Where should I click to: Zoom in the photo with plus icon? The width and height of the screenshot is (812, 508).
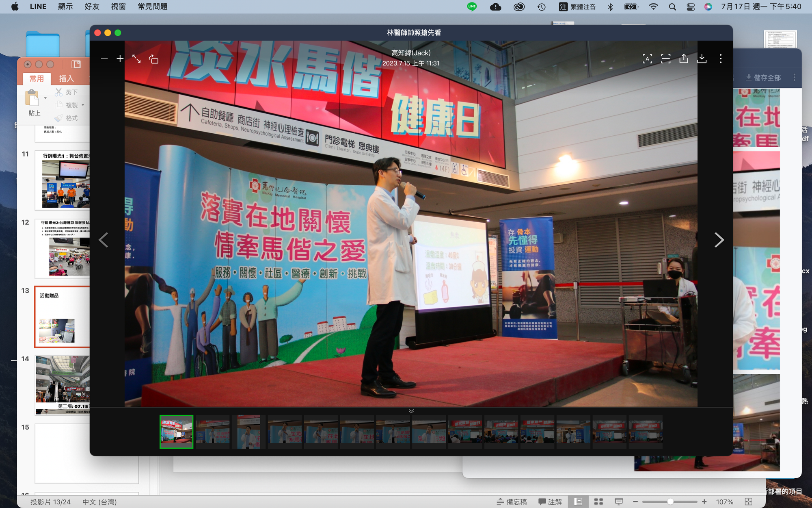point(120,59)
